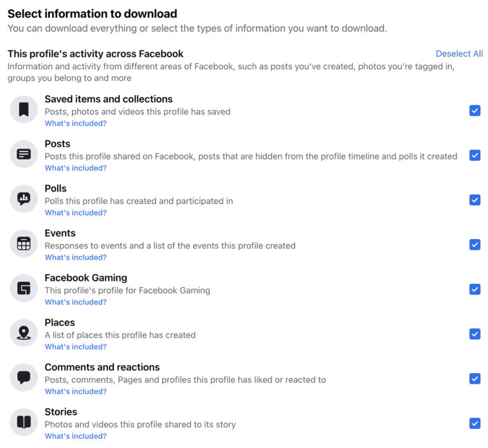This screenshot has width=488, height=448.
Task: Open What's included under Polls
Action: coord(76,213)
